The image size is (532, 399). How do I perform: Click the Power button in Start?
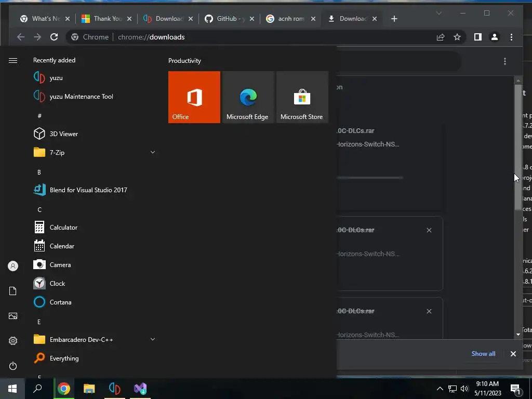tap(13, 366)
